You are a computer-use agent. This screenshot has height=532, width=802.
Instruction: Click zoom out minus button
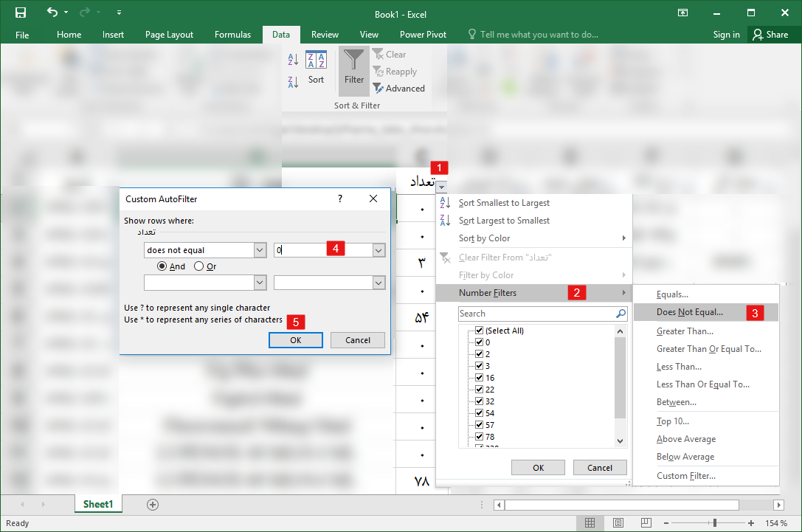666,523
